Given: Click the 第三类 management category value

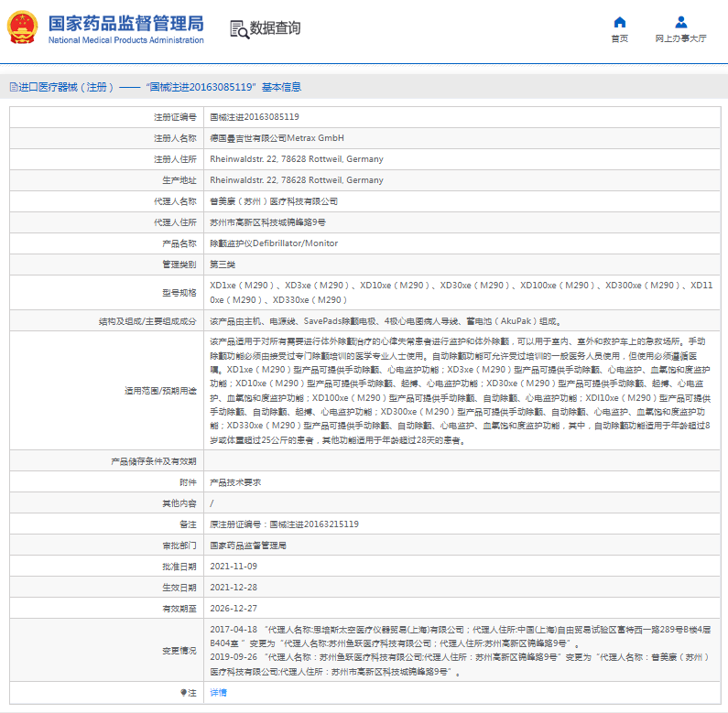Looking at the screenshot, I should [223, 265].
